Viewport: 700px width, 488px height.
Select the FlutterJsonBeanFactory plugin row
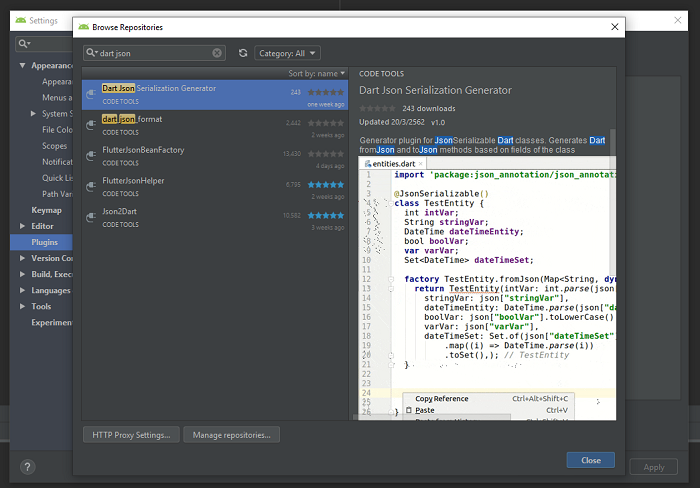pyautogui.click(x=215, y=156)
